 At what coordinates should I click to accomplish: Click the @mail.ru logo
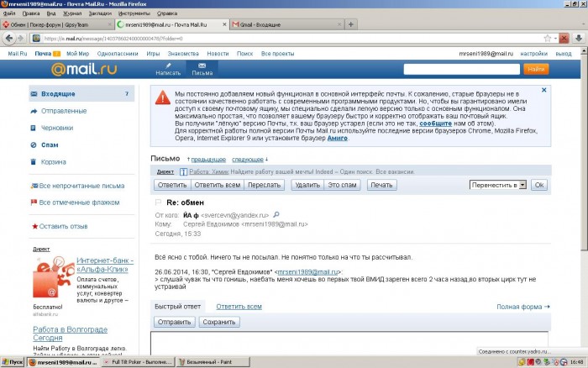pyautogui.click(x=84, y=69)
